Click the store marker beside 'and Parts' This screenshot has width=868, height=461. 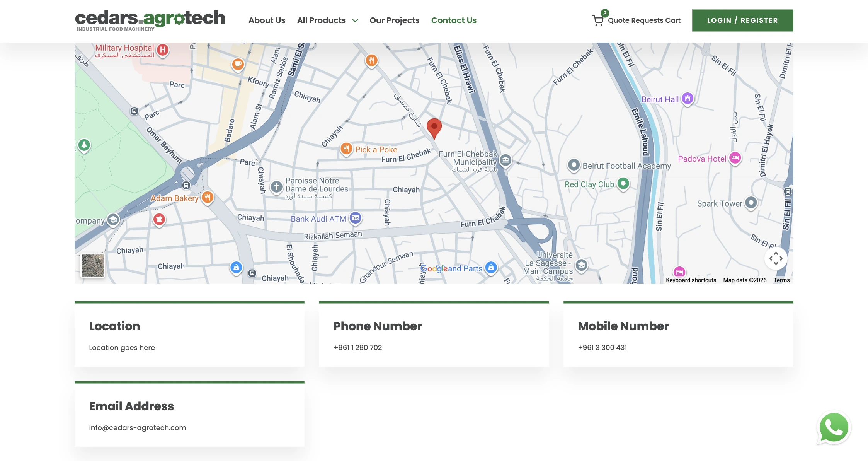click(x=491, y=267)
